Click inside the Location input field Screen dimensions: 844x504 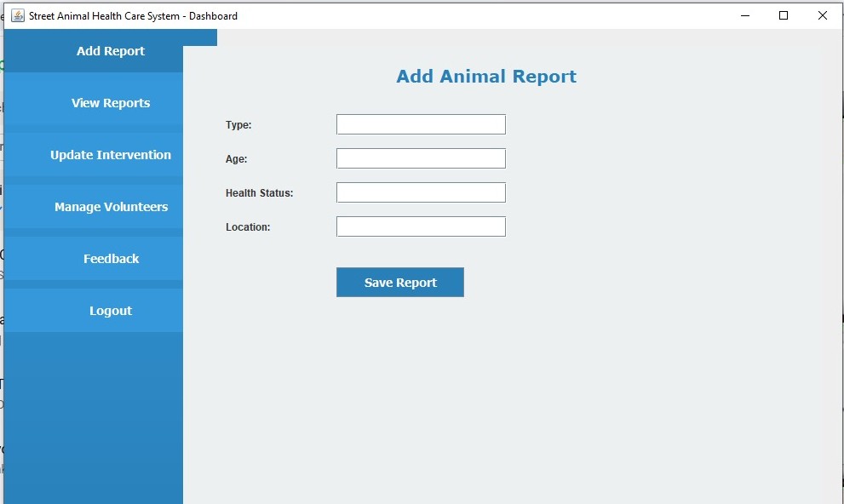tap(420, 226)
